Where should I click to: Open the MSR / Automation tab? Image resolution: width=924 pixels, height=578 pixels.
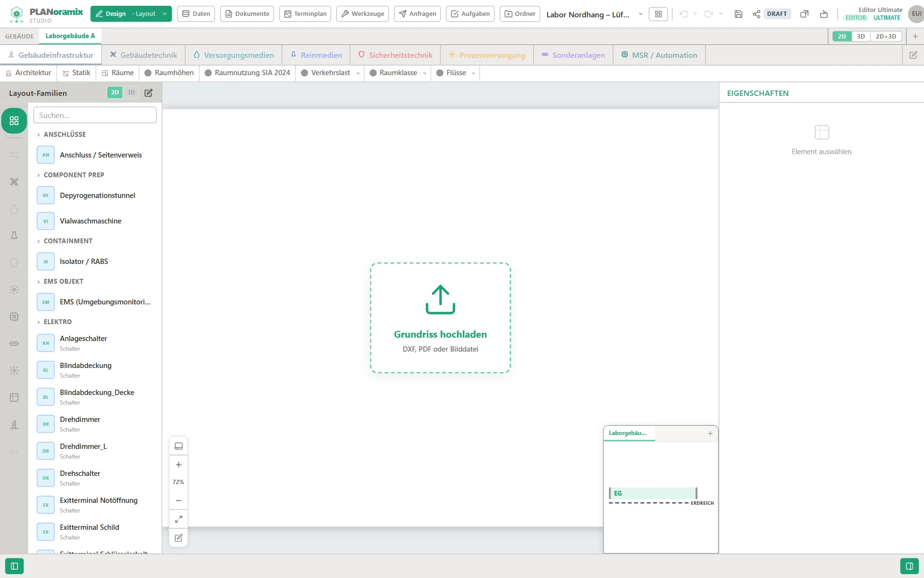659,55
